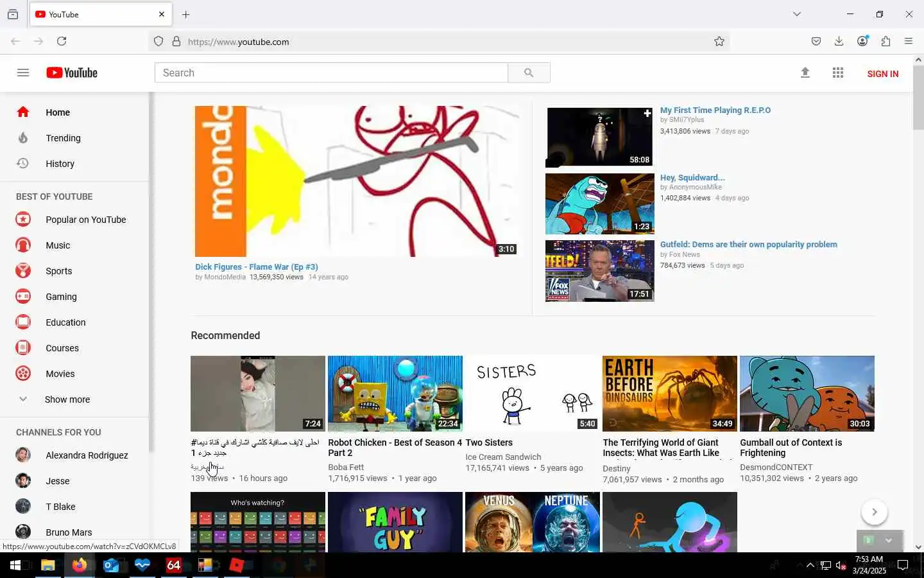
Task: Open a new tab plus button
Action: click(x=185, y=14)
